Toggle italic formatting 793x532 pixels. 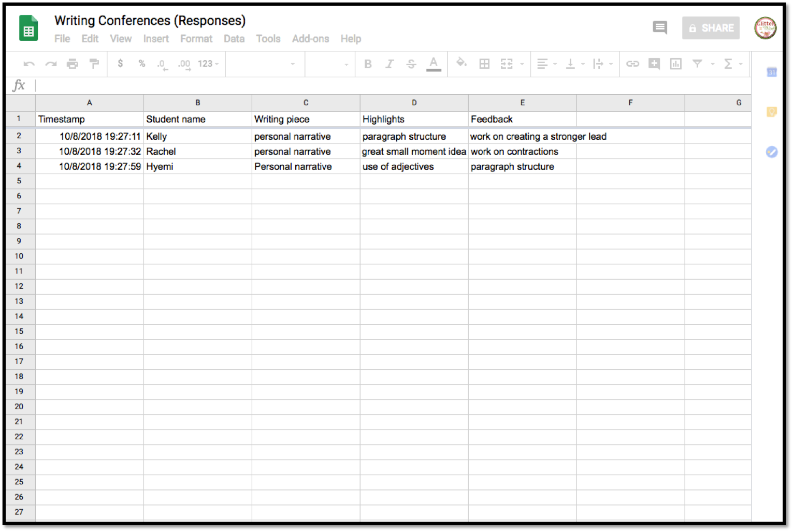(390, 64)
